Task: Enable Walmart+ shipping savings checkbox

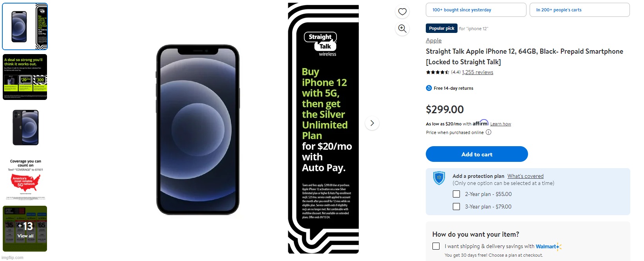Action: click(x=436, y=246)
